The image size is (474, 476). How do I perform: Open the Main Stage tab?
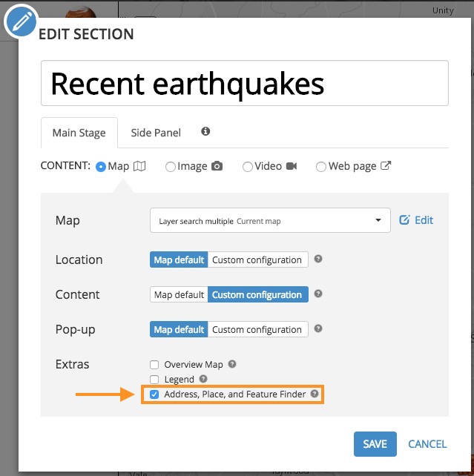point(79,133)
